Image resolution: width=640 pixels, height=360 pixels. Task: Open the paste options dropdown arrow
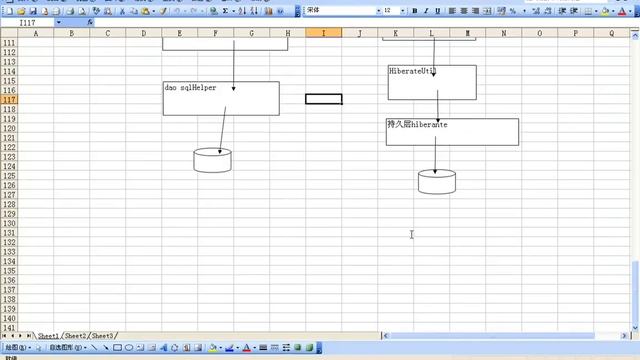[153, 11]
